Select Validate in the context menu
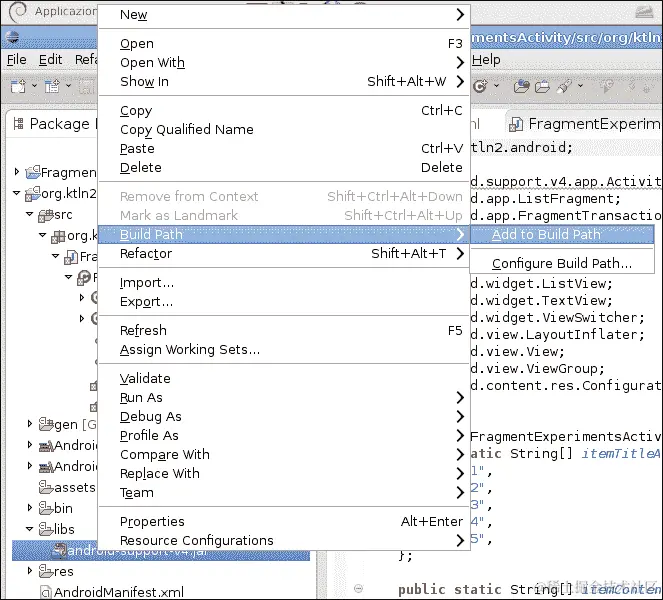The height and width of the screenshot is (600, 663). click(284, 378)
